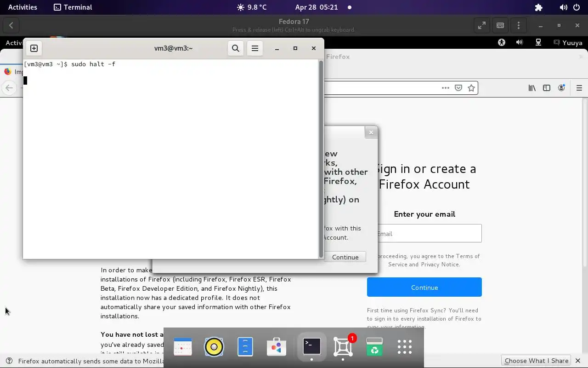Click the guest network icon

tap(538, 42)
